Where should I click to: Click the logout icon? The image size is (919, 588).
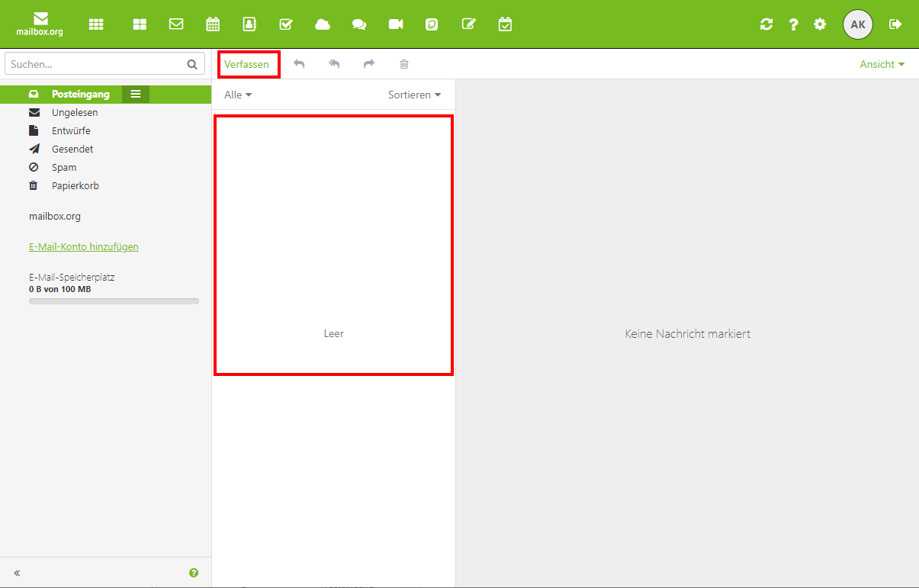tap(895, 24)
